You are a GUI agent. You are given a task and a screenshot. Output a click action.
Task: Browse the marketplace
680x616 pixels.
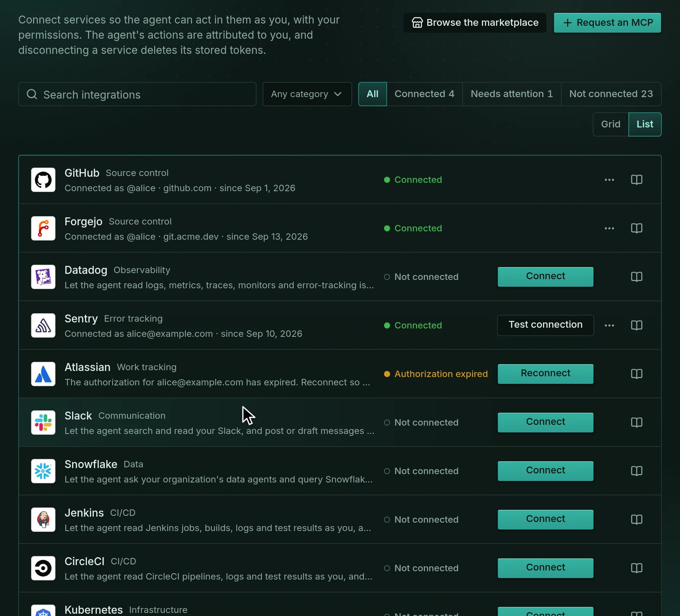[x=475, y=23]
